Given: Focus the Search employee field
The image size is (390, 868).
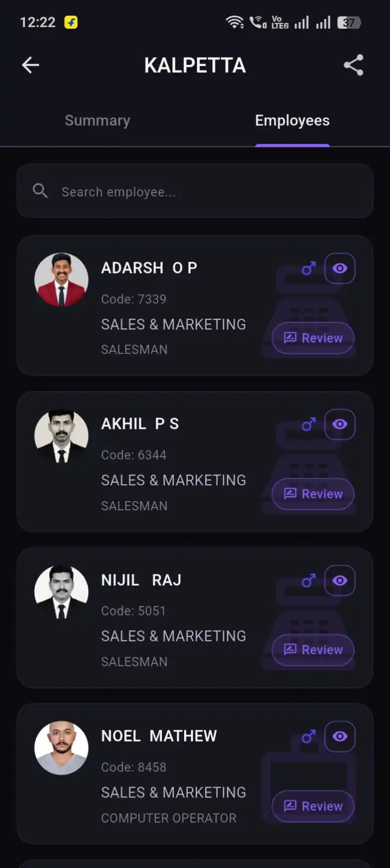Looking at the screenshot, I should coord(195,191).
